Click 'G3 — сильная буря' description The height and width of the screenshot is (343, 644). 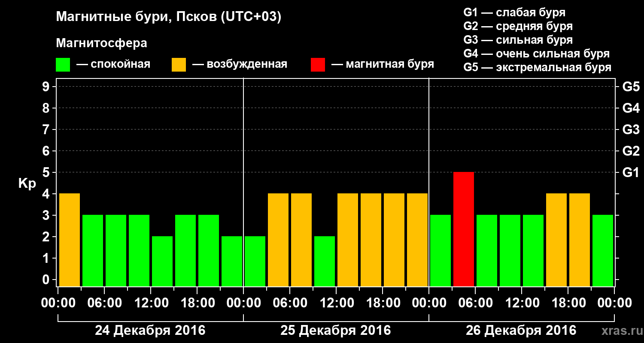tap(518, 40)
